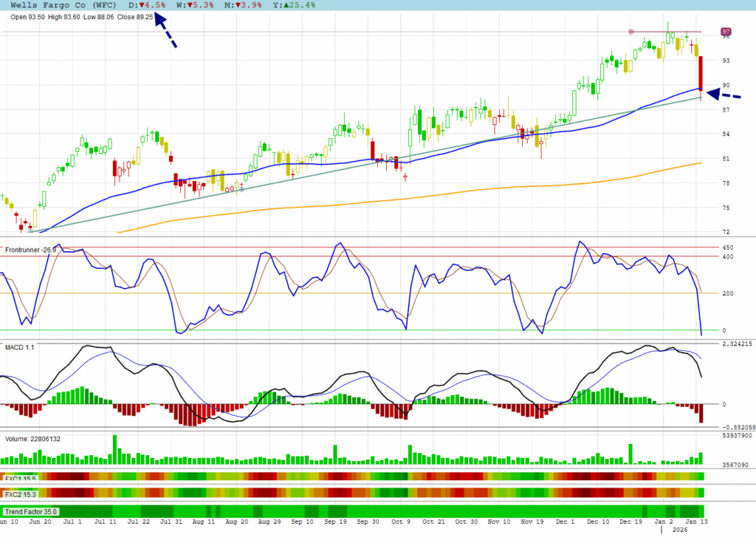Click the red down triangle next to D:
This screenshot has width=756, height=543.
pos(142,5)
